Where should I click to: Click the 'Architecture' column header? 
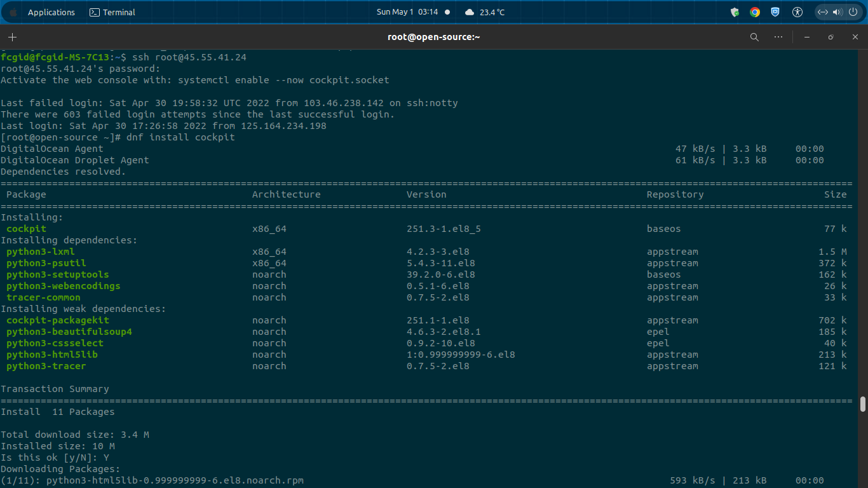point(287,194)
